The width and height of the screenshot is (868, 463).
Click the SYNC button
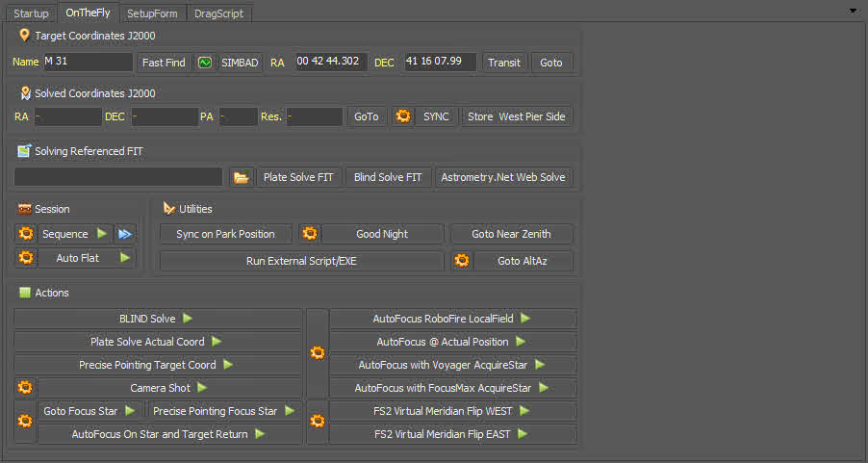pos(436,116)
